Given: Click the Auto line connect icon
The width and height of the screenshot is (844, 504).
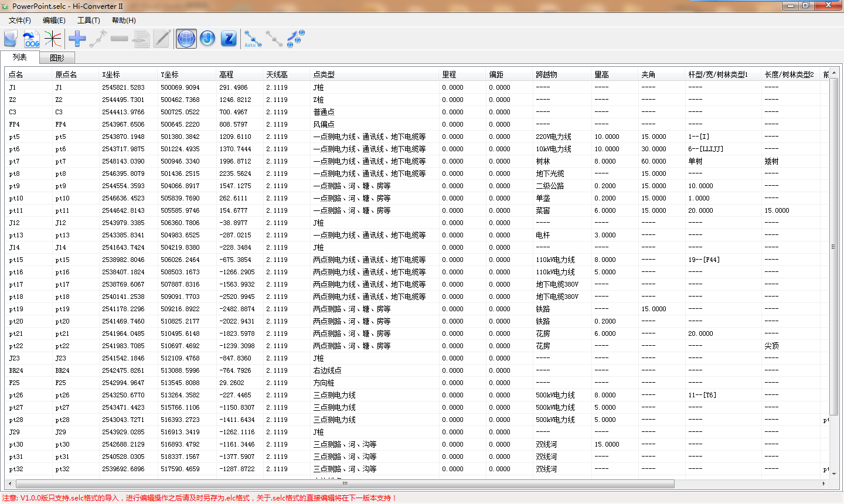Looking at the screenshot, I should 253,39.
